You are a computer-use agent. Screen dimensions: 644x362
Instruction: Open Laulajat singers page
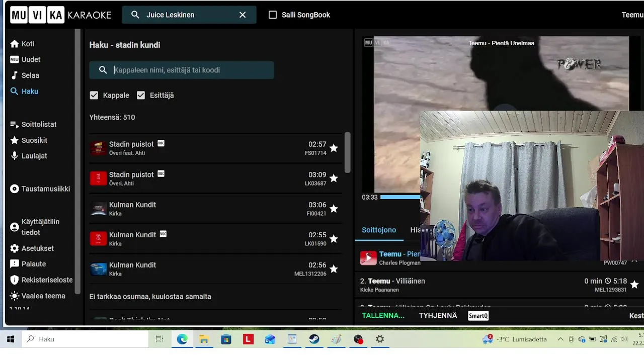29,156
